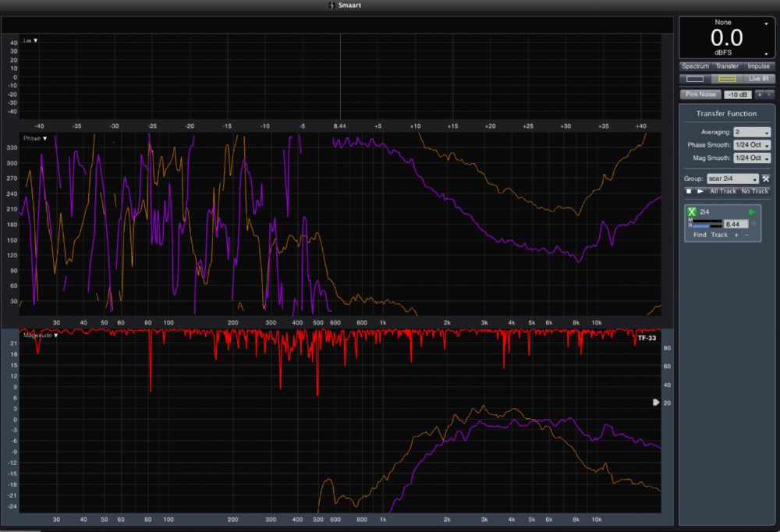
Task: Switch to Spectrum mode
Action: point(695,66)
